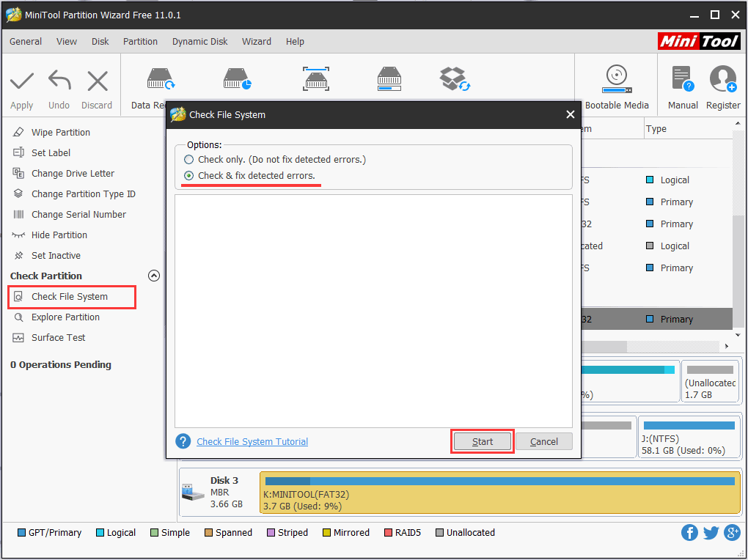Image resolution: width=748 pixels, height=560 pixels.
Task: Select Explore Partition action
Action: click(65, 317)
